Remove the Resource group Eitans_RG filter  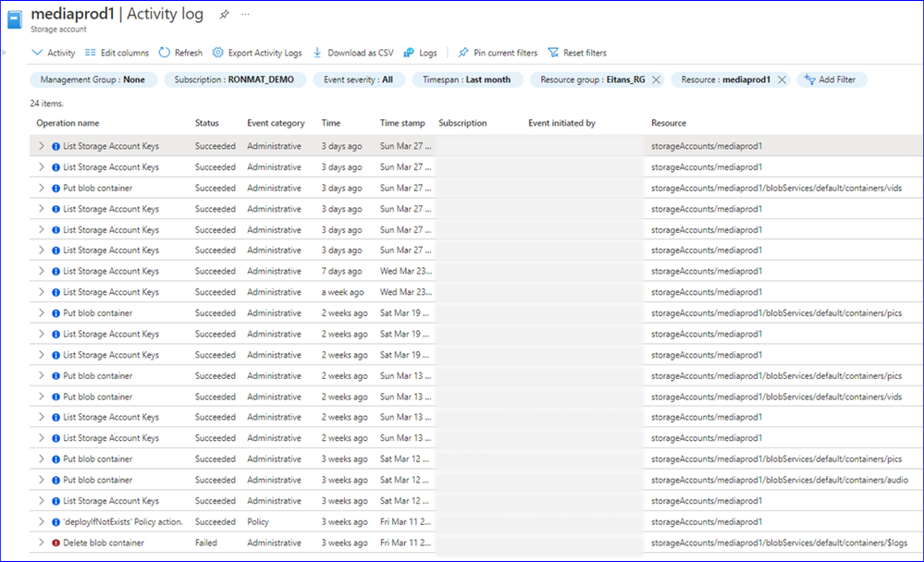(656, 79)
